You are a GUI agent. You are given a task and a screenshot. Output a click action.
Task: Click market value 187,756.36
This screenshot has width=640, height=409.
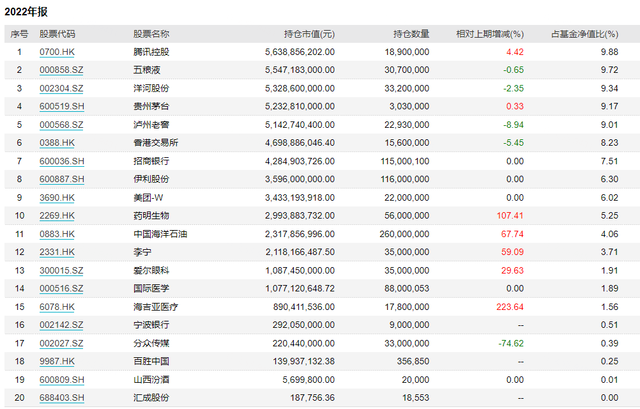click(312, 398)
